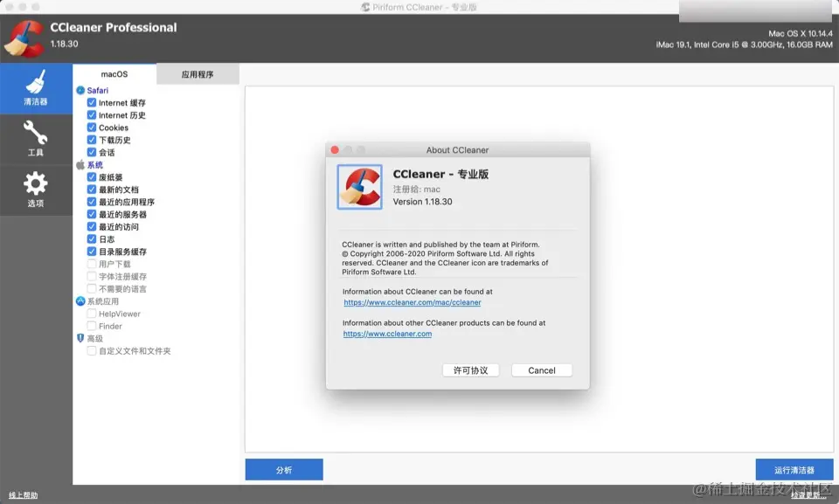
Task: Enable the 不需要的语言 checkbox
Action: tap(92, 288)
